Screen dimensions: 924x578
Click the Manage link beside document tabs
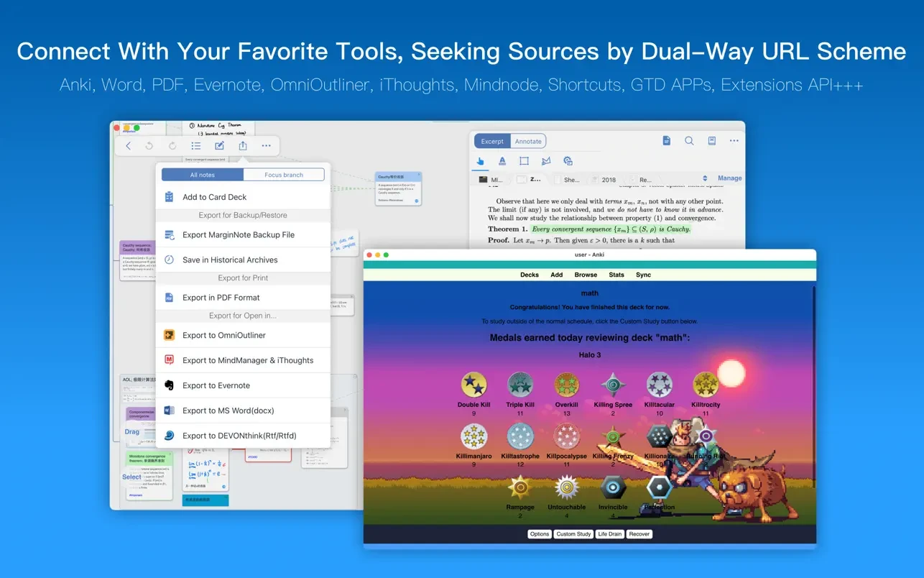click(x=729, y=178)
